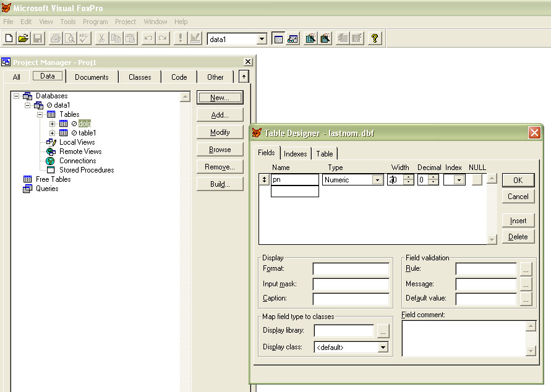Click the Data Session window toolbar icon
Screen dimensions: 551x392
(x=293, y=38)
